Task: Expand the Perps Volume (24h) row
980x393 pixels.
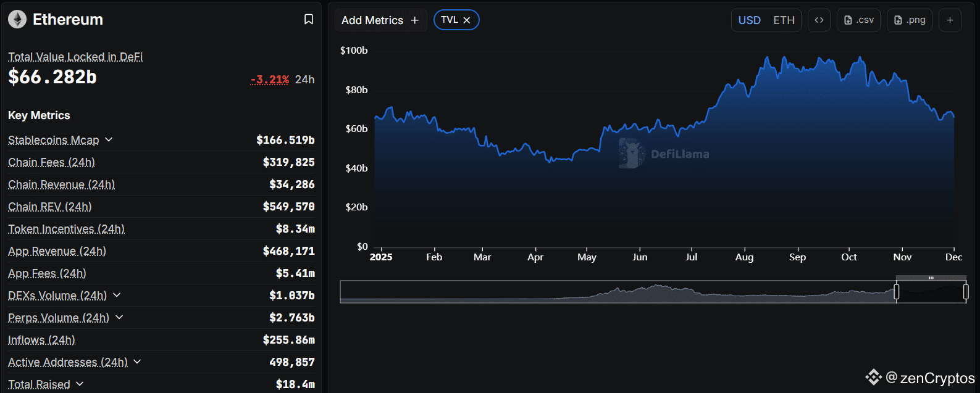Action: [119, 318]
